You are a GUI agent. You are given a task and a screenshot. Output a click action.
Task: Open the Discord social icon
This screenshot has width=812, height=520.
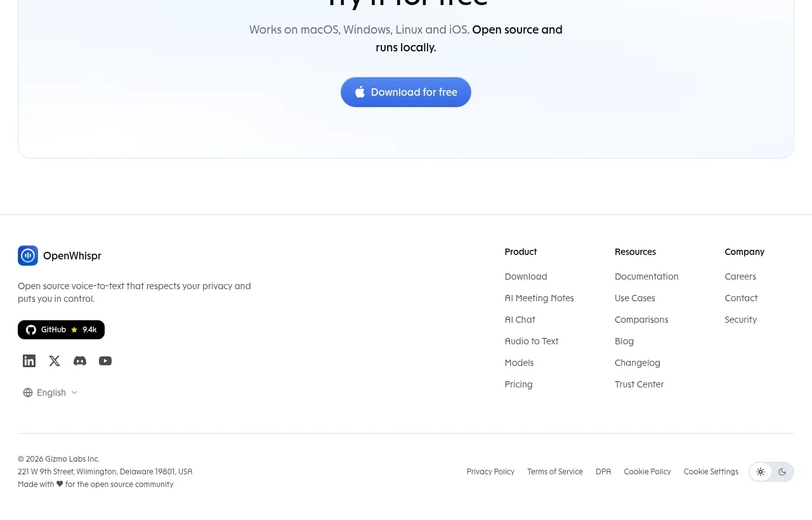80,361
